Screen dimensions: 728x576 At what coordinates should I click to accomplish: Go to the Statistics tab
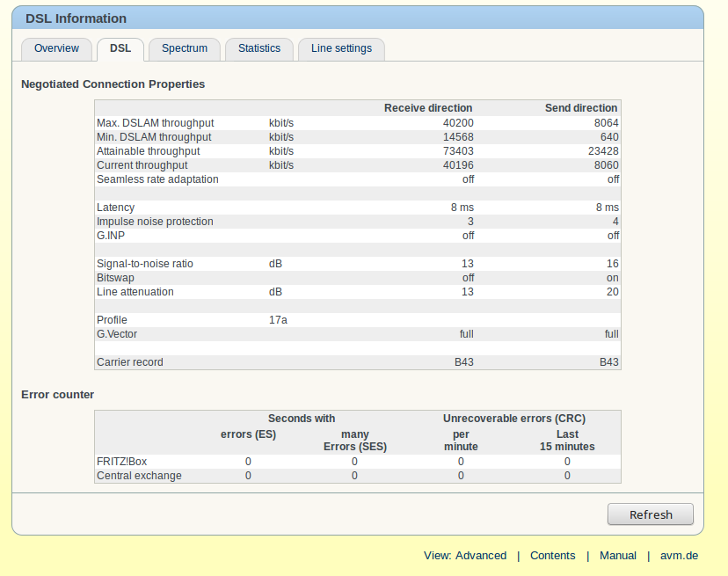[x=259, y=49]
